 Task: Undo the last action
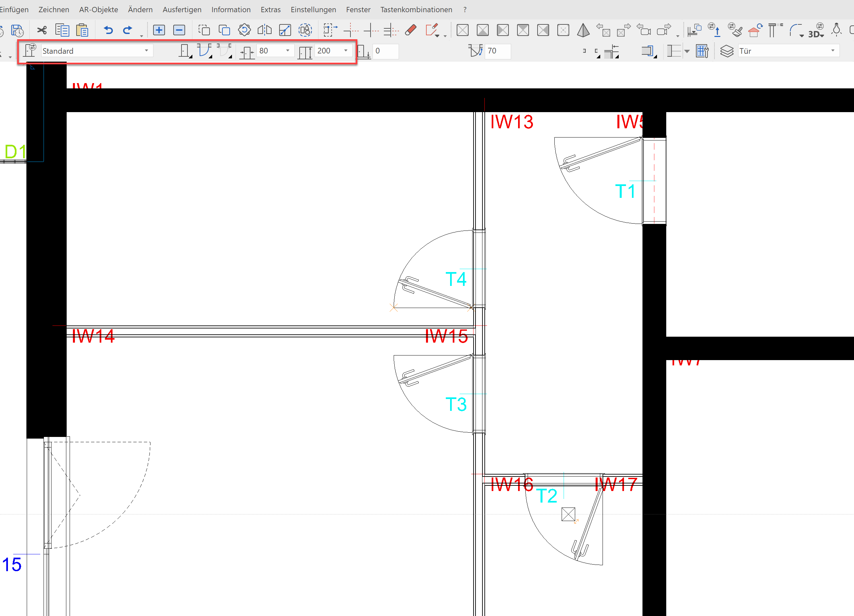109,30
